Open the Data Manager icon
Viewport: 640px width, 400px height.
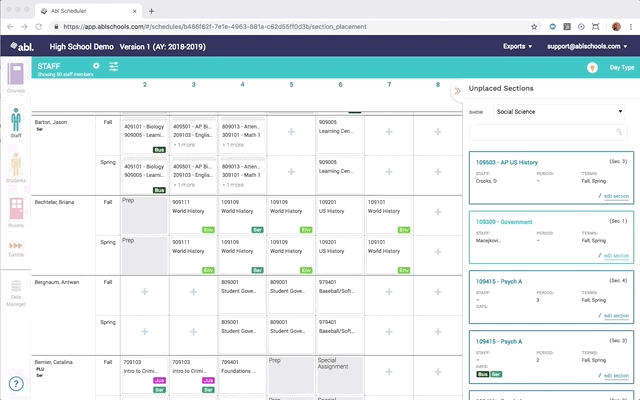16,290
